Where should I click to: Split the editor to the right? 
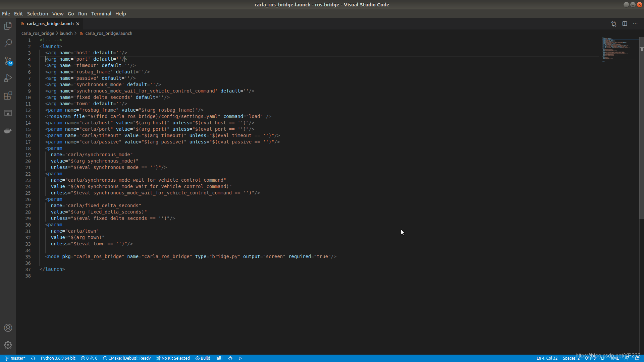pos(625,24)
